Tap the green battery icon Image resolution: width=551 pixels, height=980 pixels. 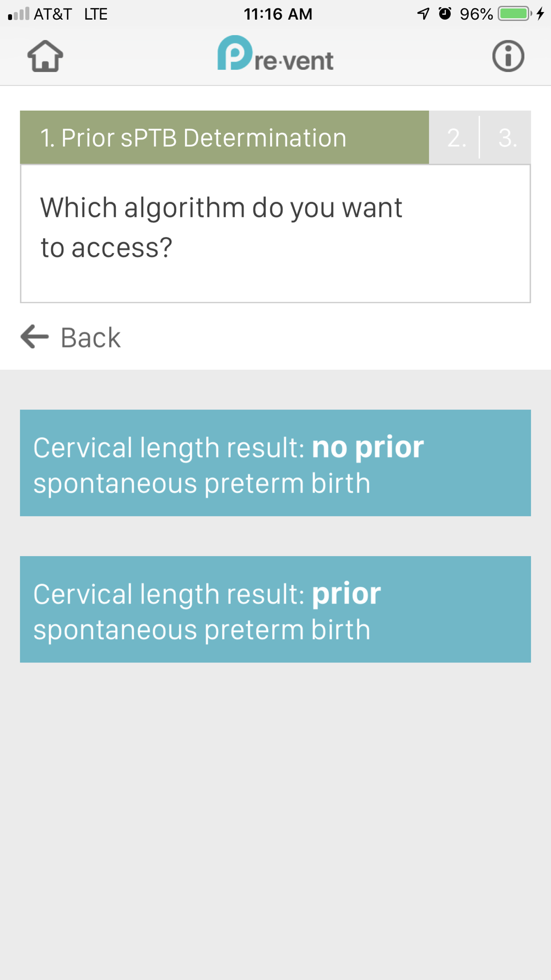[514, 14]
